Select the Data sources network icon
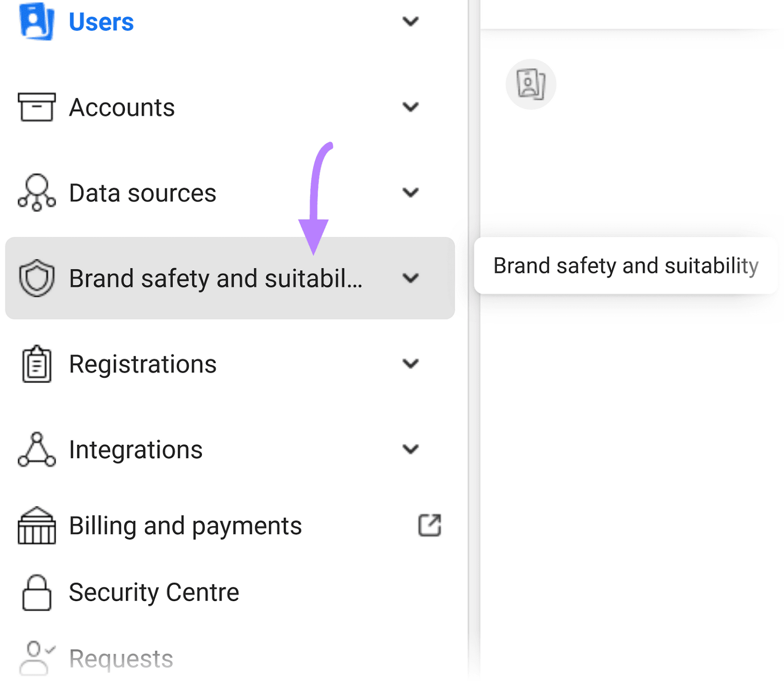This screenshot has height=681, width=784. click(x=36, y=193)
